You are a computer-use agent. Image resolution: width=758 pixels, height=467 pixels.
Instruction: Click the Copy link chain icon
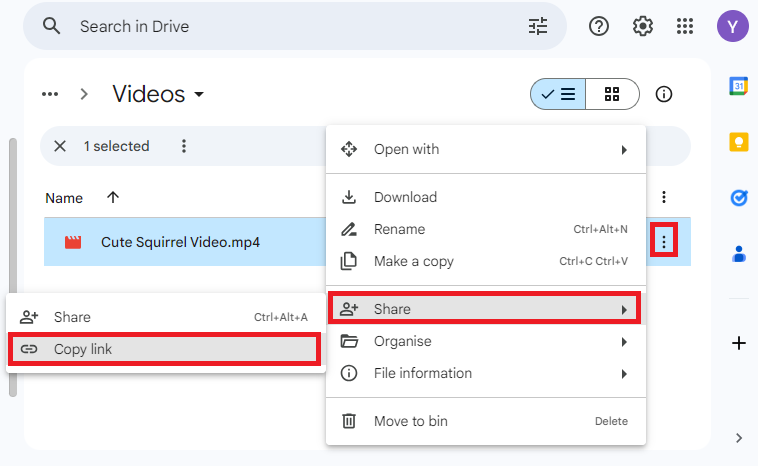[x=29, y=349]
